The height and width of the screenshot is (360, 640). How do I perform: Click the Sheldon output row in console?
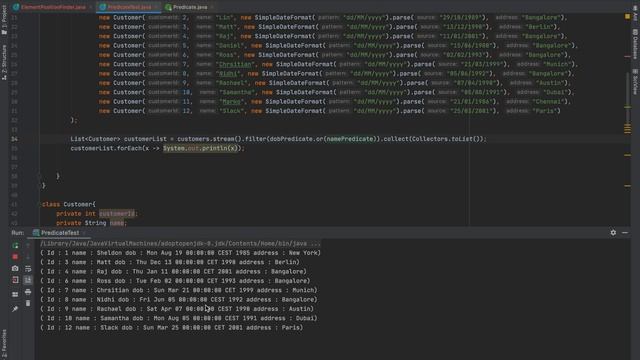[180, 253]
